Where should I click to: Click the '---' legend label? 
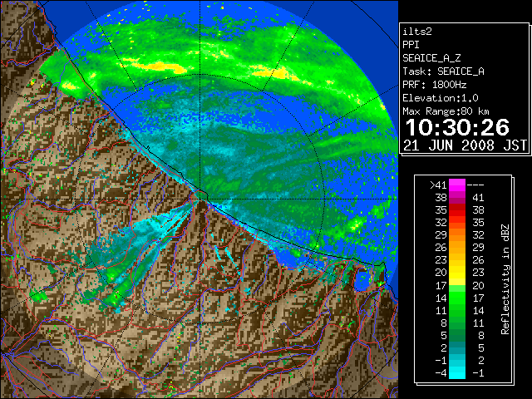(475, 185)
